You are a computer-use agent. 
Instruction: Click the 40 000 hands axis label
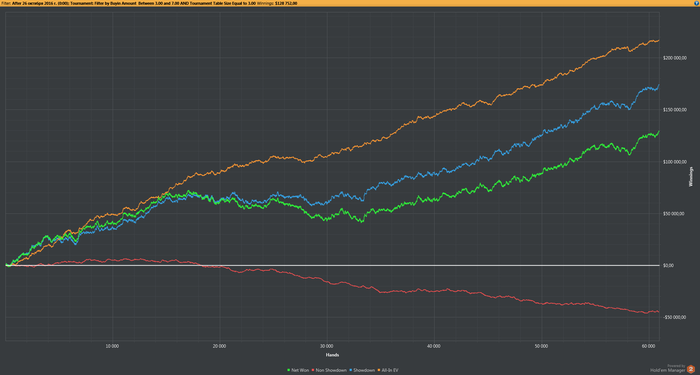click(x=434, y=346)
